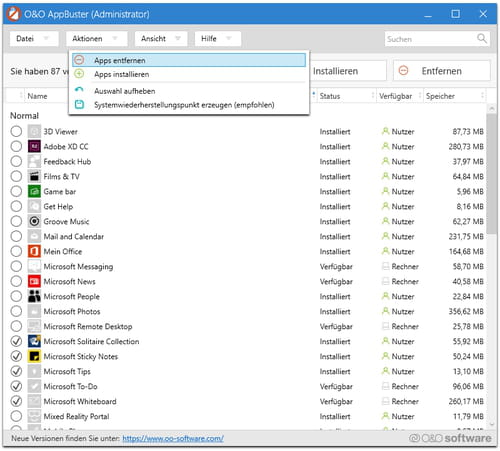Open the Hilfe dropdown menu
500x451 pixels.
click(x=218, y=39)
